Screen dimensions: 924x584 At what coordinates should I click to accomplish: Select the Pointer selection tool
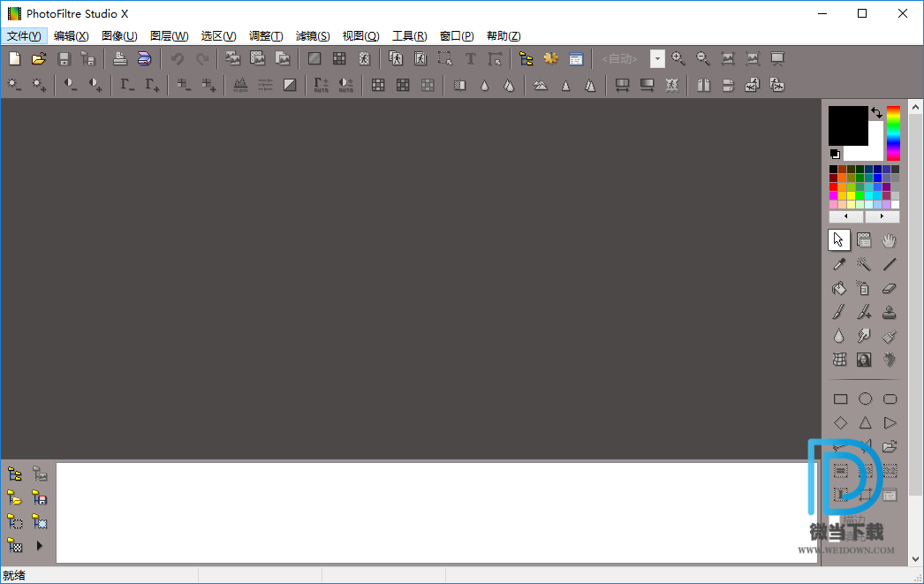(x=839, y=239)
